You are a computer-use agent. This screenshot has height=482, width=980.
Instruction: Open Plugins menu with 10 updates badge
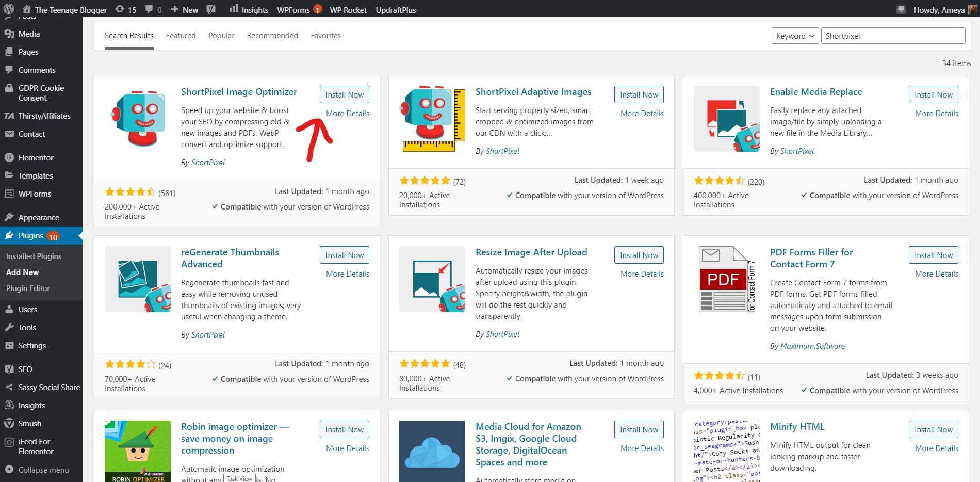point(41,235)
